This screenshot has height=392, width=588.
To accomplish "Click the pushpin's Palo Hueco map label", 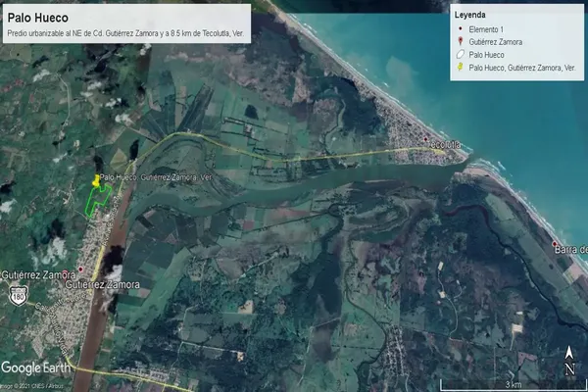I will pyautogui.click(x=157, y=177).
